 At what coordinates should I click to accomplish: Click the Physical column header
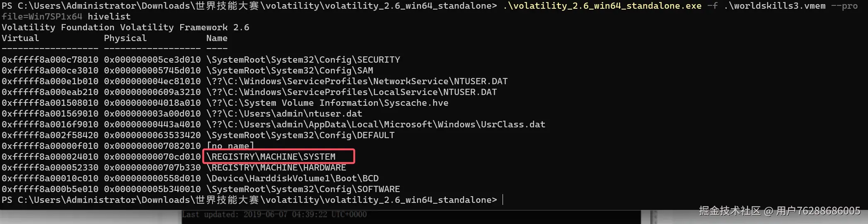point(125,38)
